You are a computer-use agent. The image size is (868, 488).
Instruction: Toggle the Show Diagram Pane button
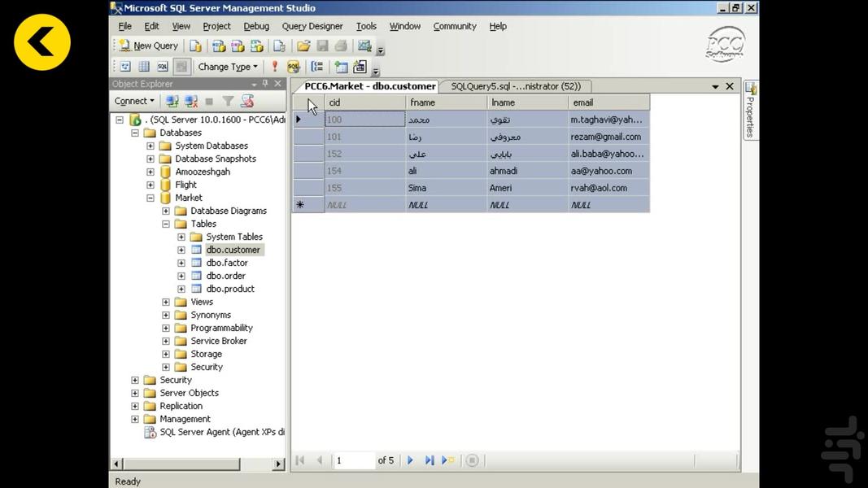(x=125, y=67)
